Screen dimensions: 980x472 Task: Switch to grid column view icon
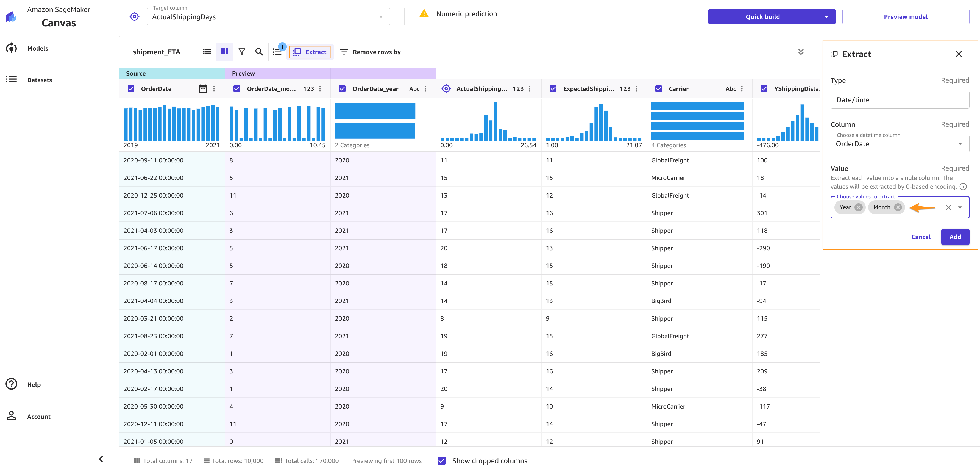point(224,52)
